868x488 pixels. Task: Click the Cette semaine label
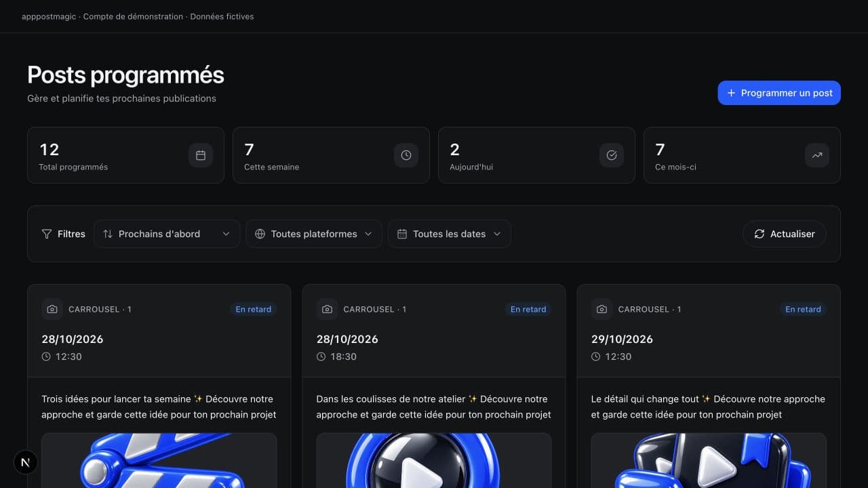(271, 167)
